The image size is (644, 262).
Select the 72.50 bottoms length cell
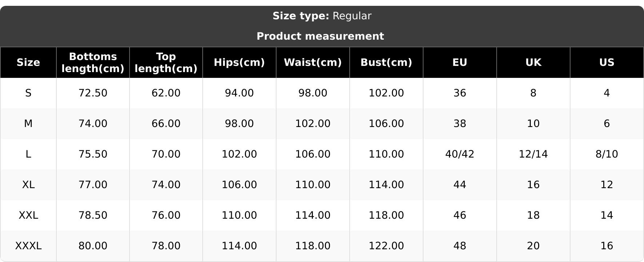pos(93,93)
